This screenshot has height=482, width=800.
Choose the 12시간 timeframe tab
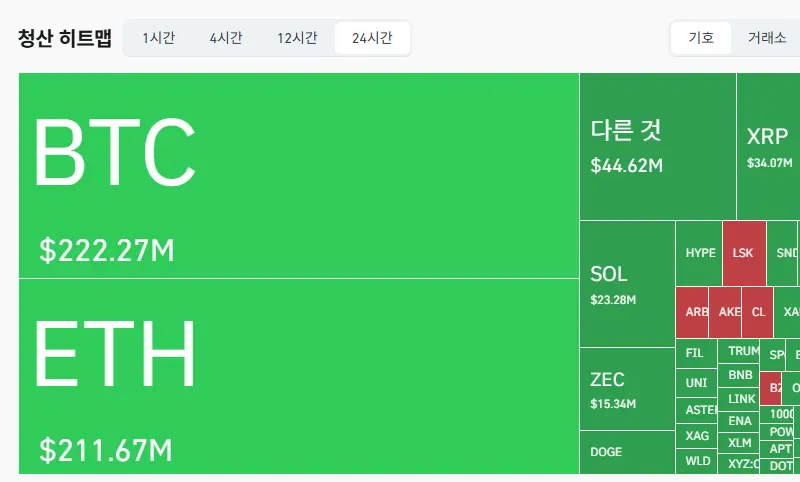point(297,38)
